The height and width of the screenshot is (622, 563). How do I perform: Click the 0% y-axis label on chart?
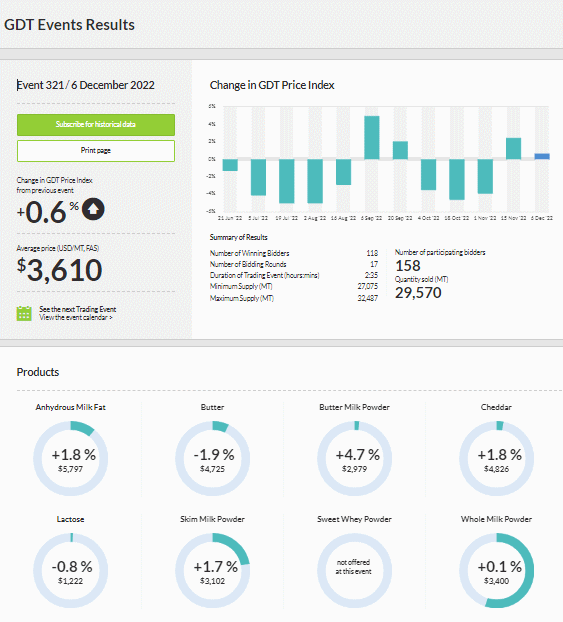tap(212, 159)
